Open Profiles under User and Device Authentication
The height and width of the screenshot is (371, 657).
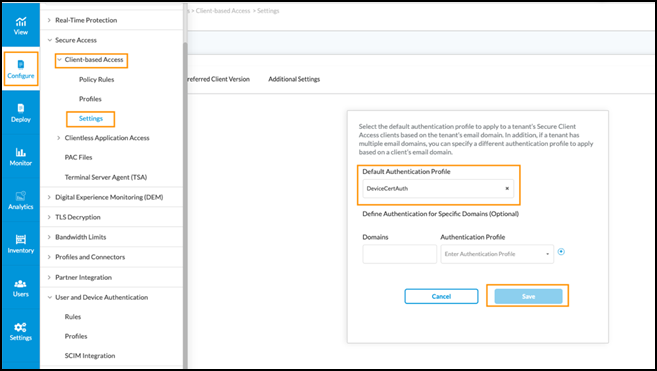(76, 336)
